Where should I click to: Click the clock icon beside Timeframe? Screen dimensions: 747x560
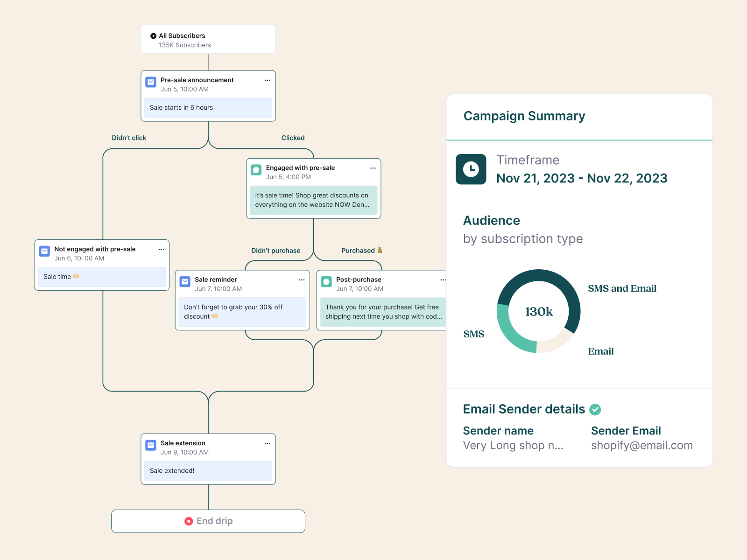click(471, 169)
